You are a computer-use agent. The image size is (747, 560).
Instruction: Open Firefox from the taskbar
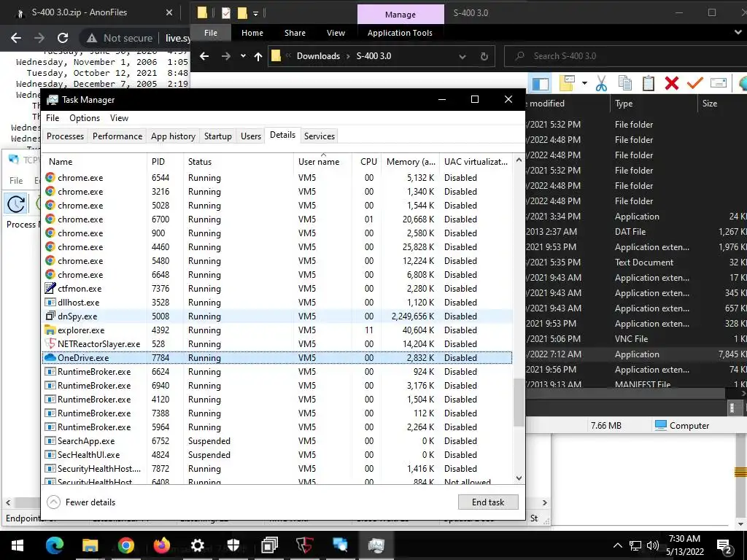[162, 545]
